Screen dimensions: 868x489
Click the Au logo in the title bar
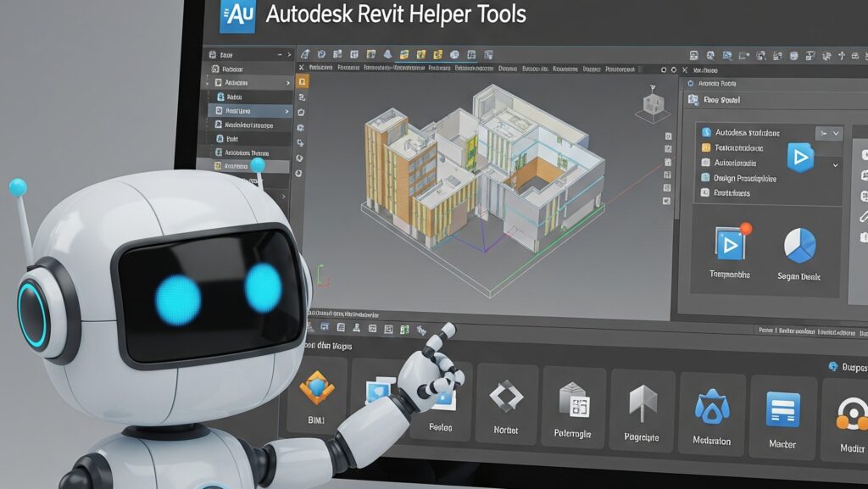[x=237, y=16]
